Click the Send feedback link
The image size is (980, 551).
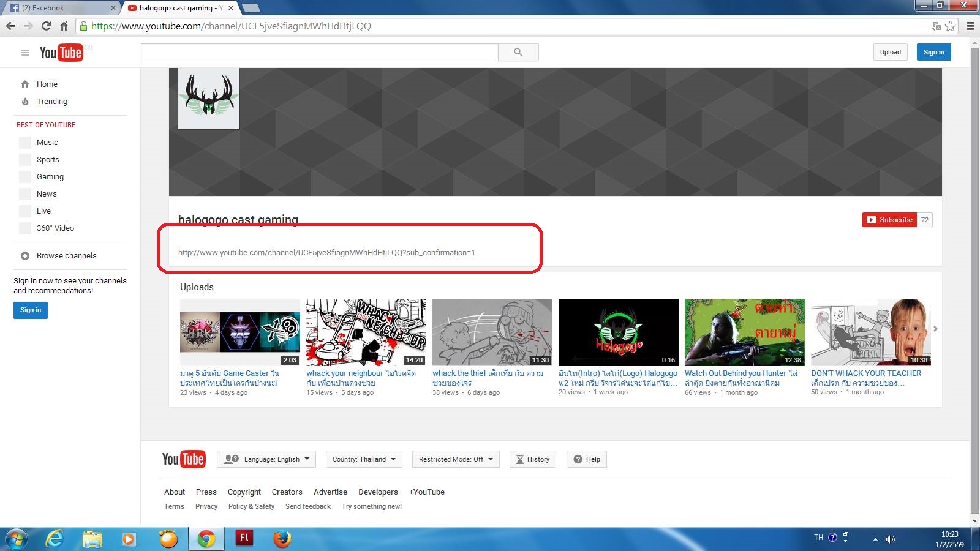(x=308, y=506)
